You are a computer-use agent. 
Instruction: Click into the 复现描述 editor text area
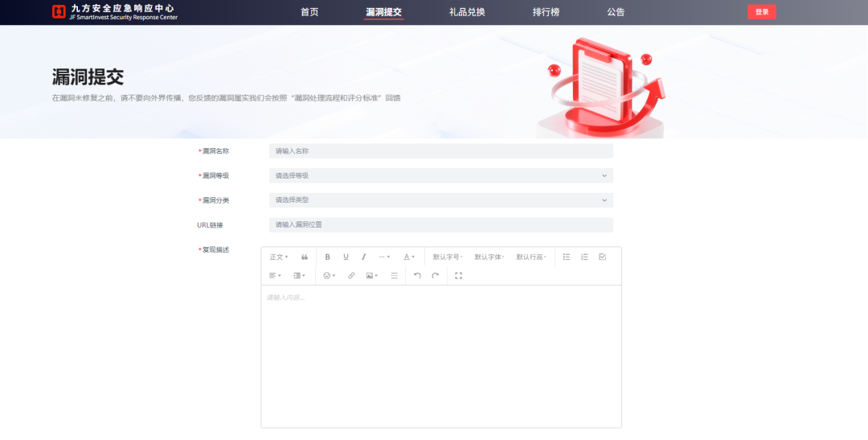(x=441, y=356)
